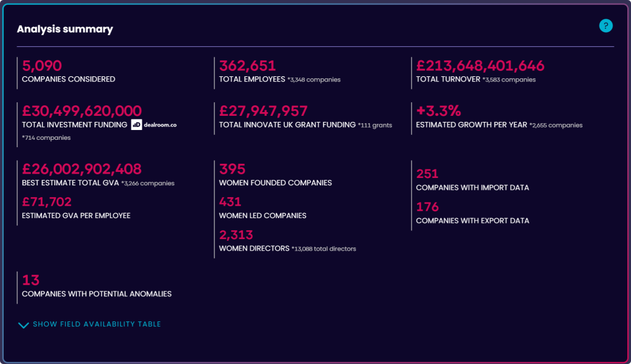Click the +3.3% estimated growth figure

point(438,111)
